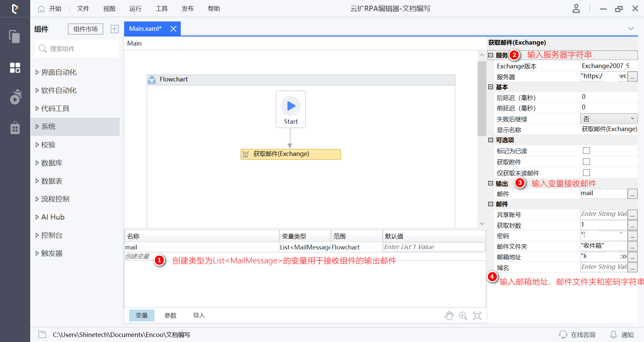Expand the 代码工具 component group

37,108
